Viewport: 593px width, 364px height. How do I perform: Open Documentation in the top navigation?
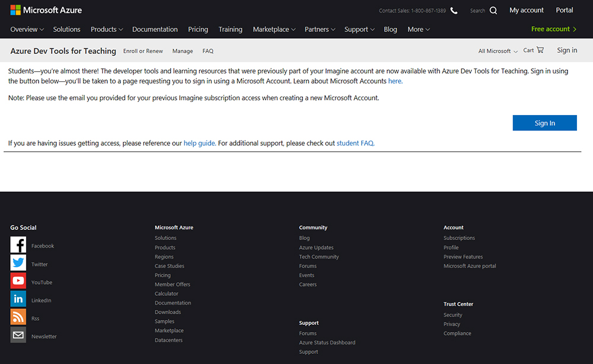pos(155,30)
